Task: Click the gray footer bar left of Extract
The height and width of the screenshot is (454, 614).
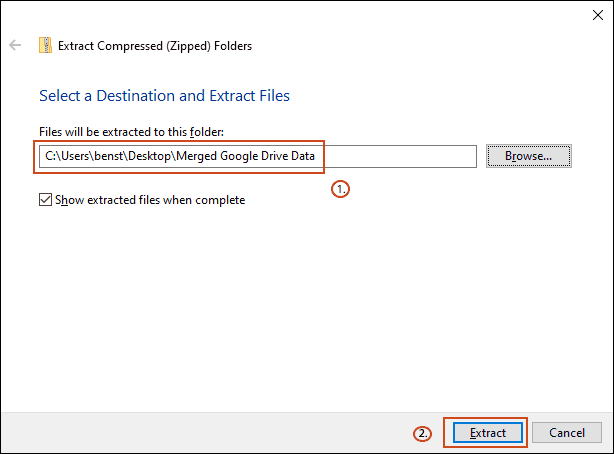Action: pos(200,433)
